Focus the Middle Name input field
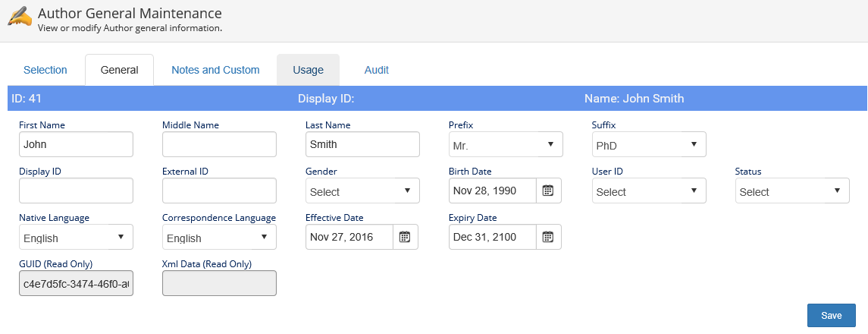868x334 pixels. coord(219,144)
